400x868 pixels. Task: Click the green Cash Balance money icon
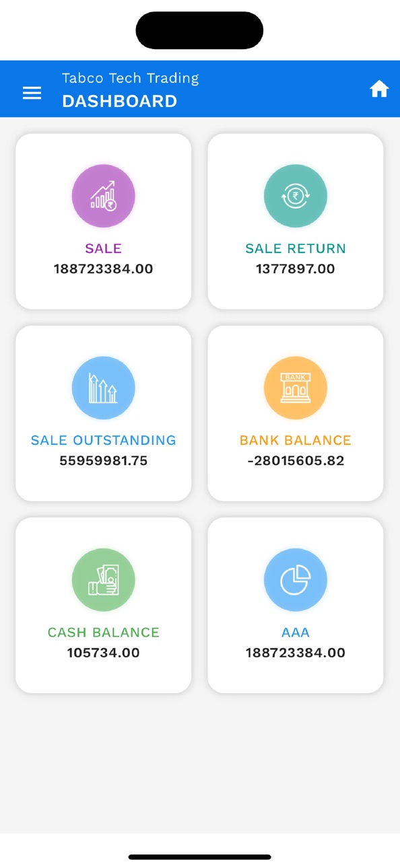(104, 579)
